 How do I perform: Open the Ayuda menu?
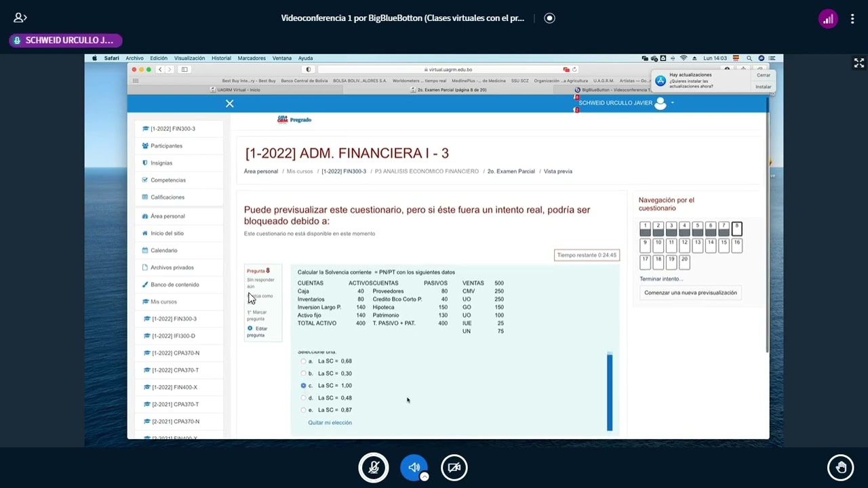(x=305, y=58)
